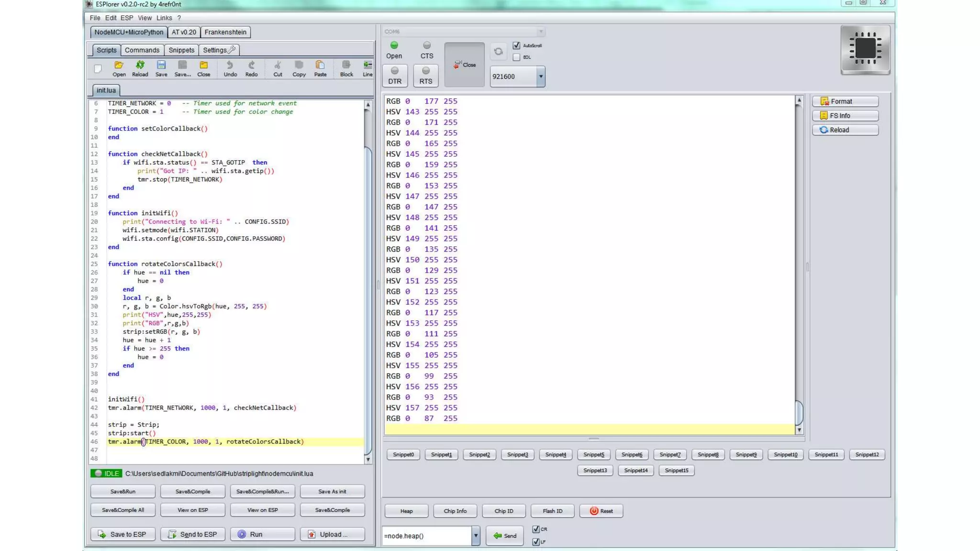Click the Save toolbar icon
The image size is (980, 551).
point(161,68)
